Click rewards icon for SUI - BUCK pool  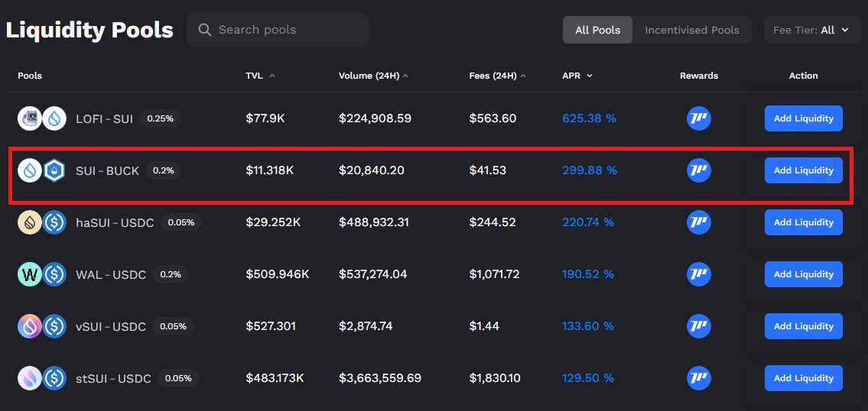(699, 170)
